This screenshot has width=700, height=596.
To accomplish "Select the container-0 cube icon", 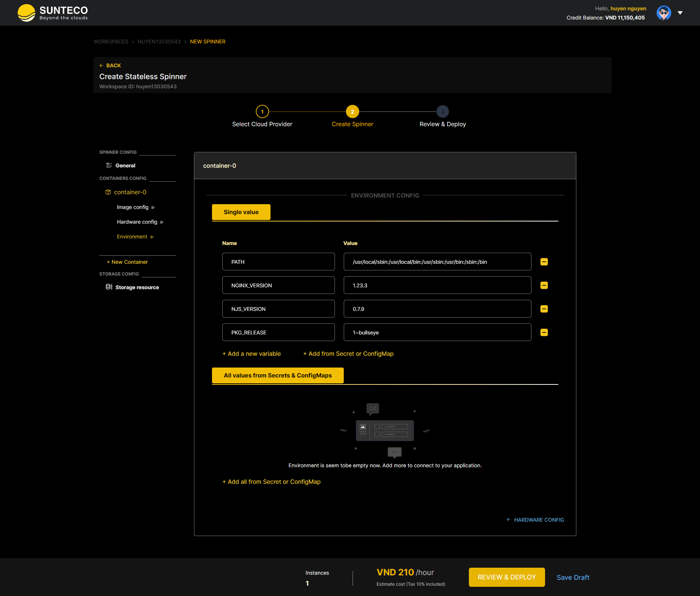I will pyautogui.click(x=109, y=192).
